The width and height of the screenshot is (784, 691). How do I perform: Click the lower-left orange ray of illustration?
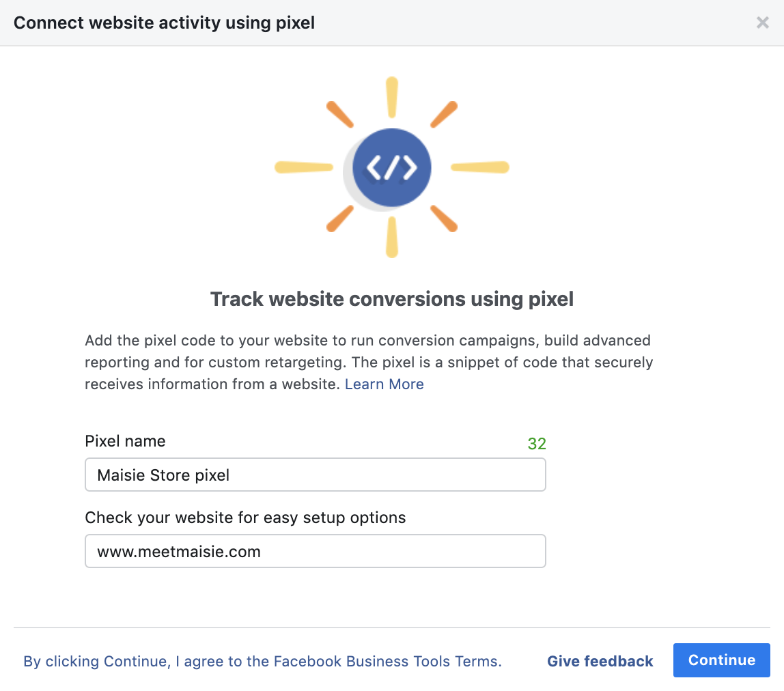340,218
